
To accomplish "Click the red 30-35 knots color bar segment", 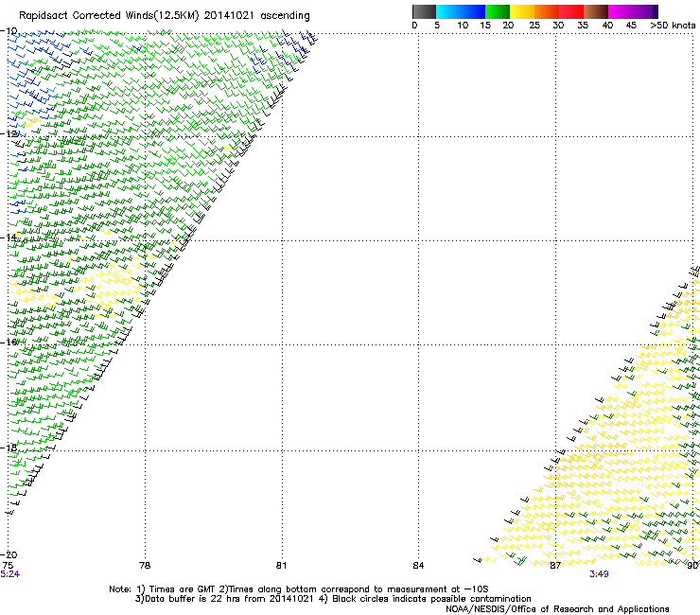I will [571, 11].
